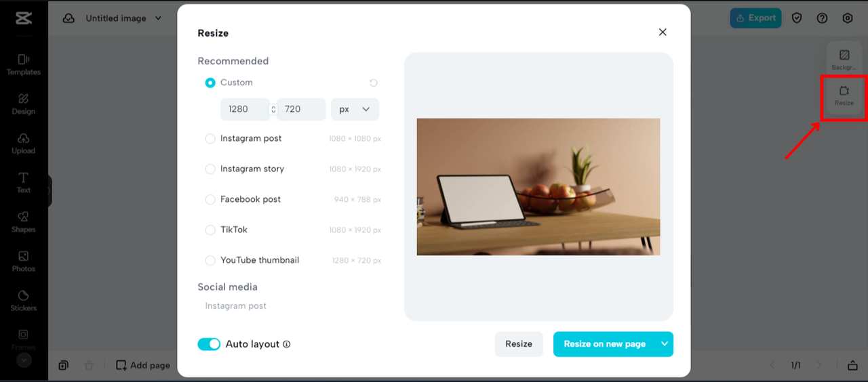868x382 pixels.
Task: Click the Resize tool in right panel
Action: pyautogui.click(x=844, y=96)
